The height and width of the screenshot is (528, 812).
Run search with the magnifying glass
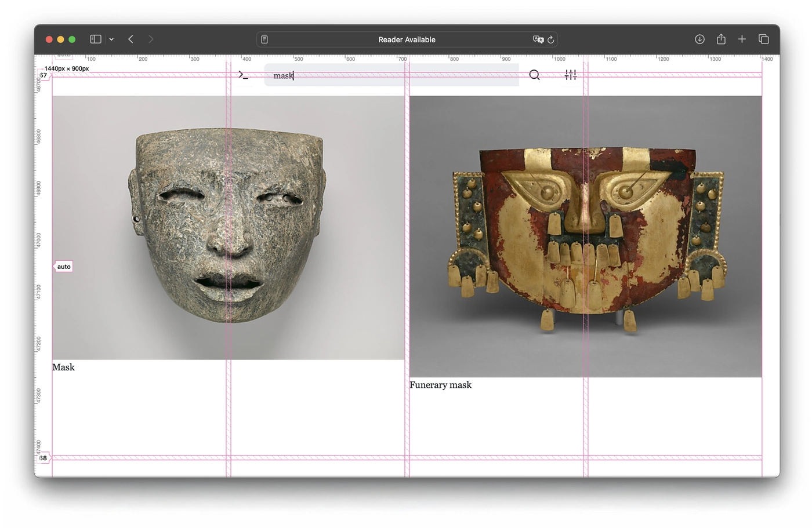point(534,75)
